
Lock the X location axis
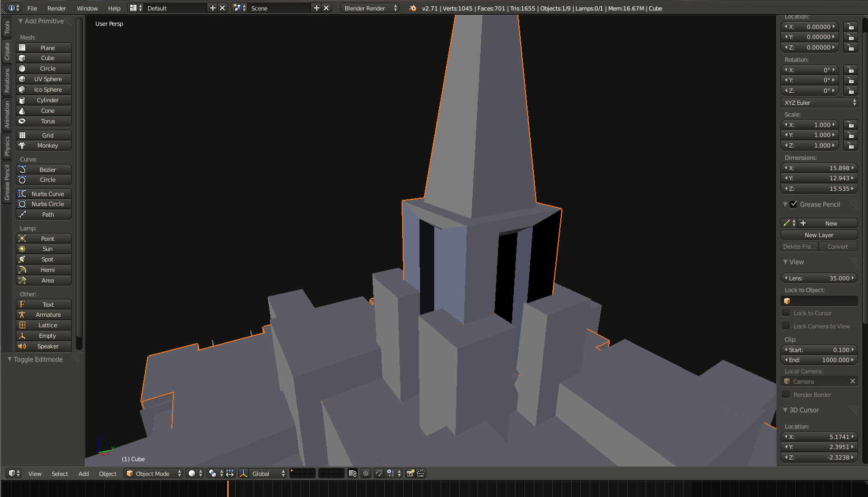tap(850, 27)
